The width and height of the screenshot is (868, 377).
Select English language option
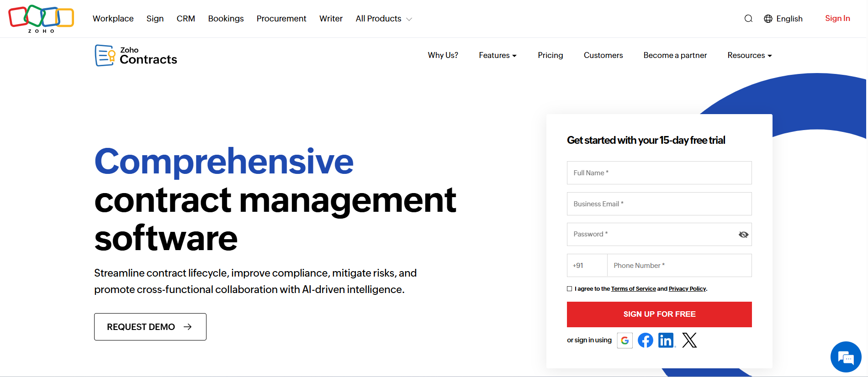(x=789, y=19)
